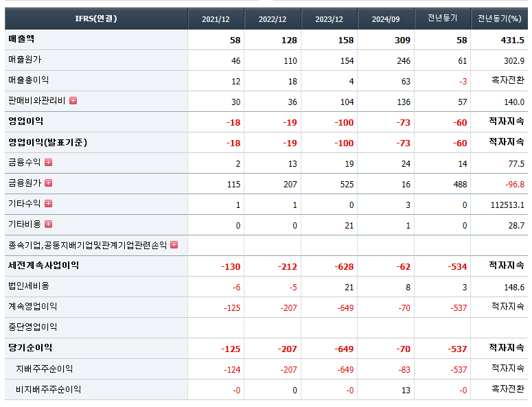Screen dimensions: 532x407
Task: Click the -628 value in 세전계속사업이익 row
Action: click(344, 267)
